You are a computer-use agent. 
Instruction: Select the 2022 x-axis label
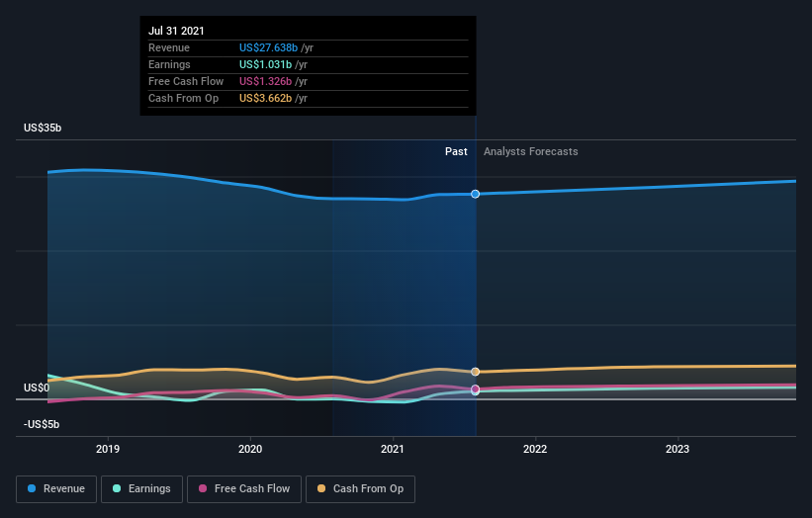coord(535,447)
